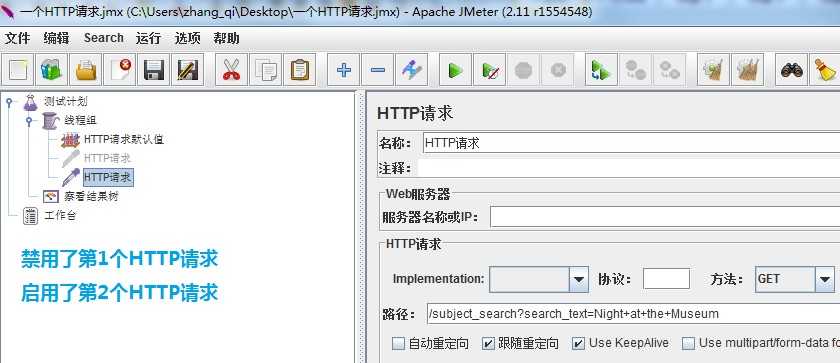Click the Open file folder icon
This screenshot has width=840, height=363.
tap(86, 70)
